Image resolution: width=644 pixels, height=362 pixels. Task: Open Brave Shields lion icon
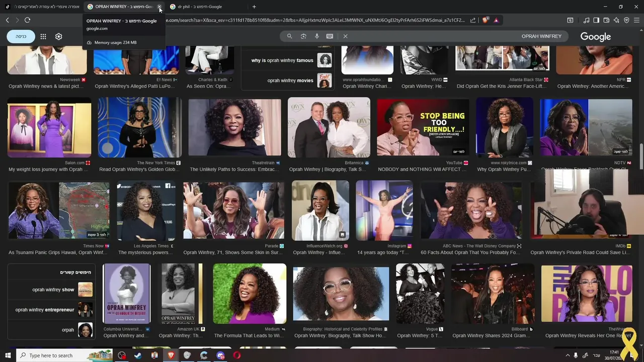click(486, 20)
